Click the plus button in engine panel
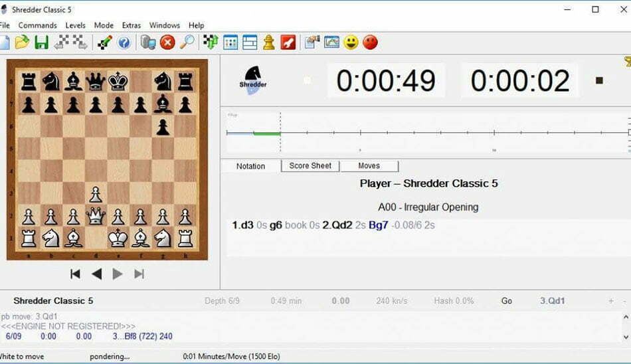 [x=611, y=301]
